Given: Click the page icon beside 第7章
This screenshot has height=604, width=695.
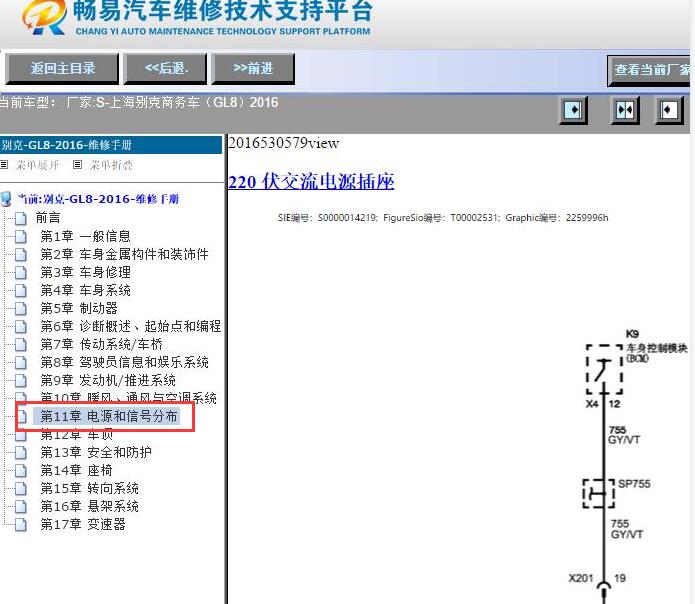Looking at the screenshot, I should (x=21, y=344).
